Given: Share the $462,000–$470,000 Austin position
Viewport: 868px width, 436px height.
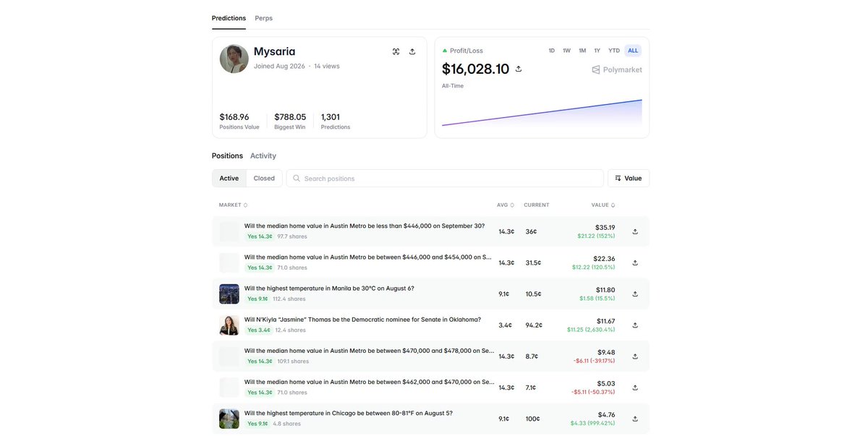Looking at the screenshot, I should pyautogui.click(x=635, y=388).
